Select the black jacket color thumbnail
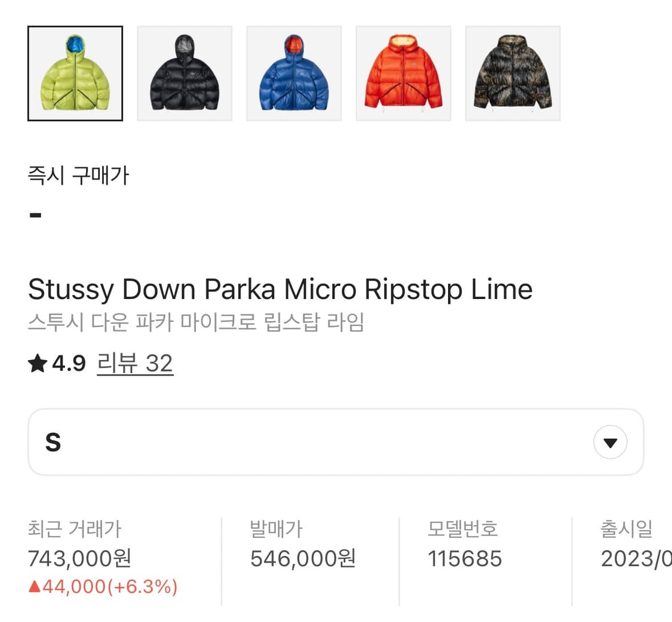672x622 pixels. 185,73
